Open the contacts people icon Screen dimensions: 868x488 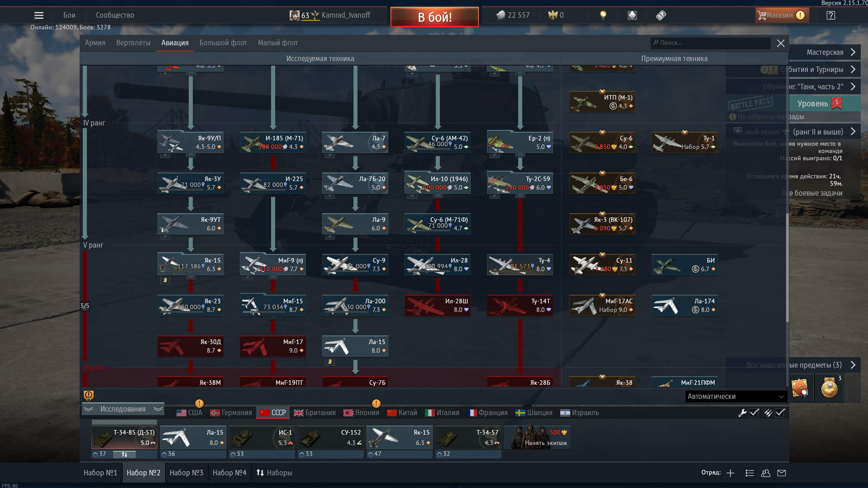pyautogui.click(x=766, y=473)
